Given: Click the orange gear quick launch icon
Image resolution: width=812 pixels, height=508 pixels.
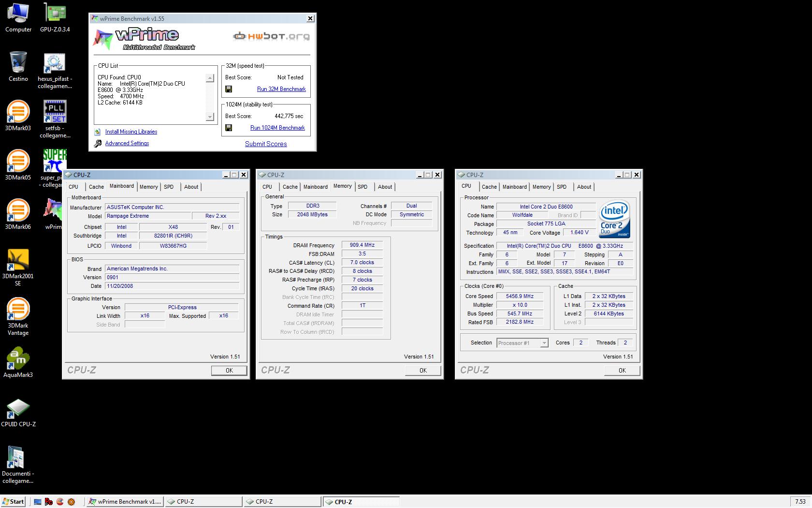Looking at the screenshot, I should point(71,502).
